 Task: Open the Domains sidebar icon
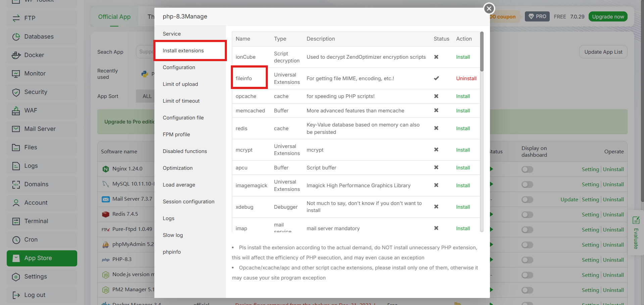pos(16,184)
